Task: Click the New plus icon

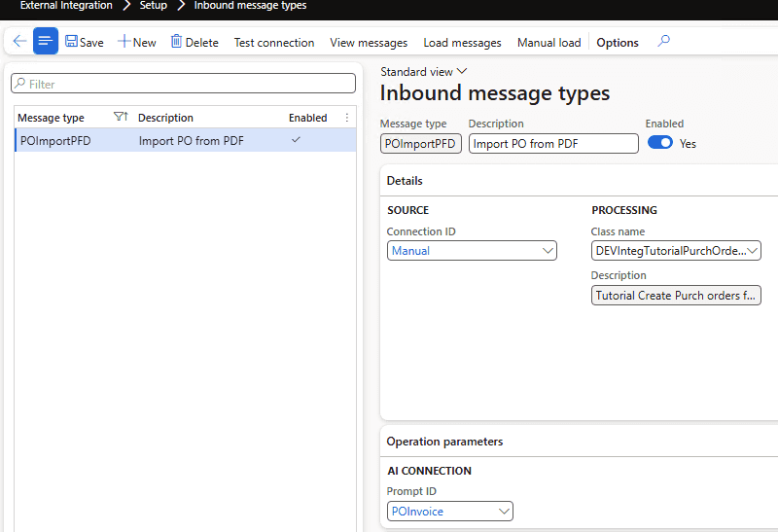Action: [124, 42]
